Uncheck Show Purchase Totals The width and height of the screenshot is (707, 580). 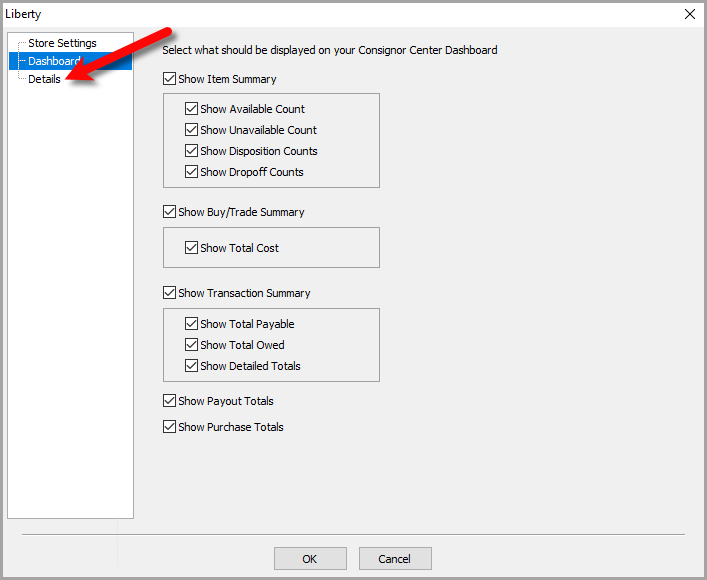click(169, 427)
